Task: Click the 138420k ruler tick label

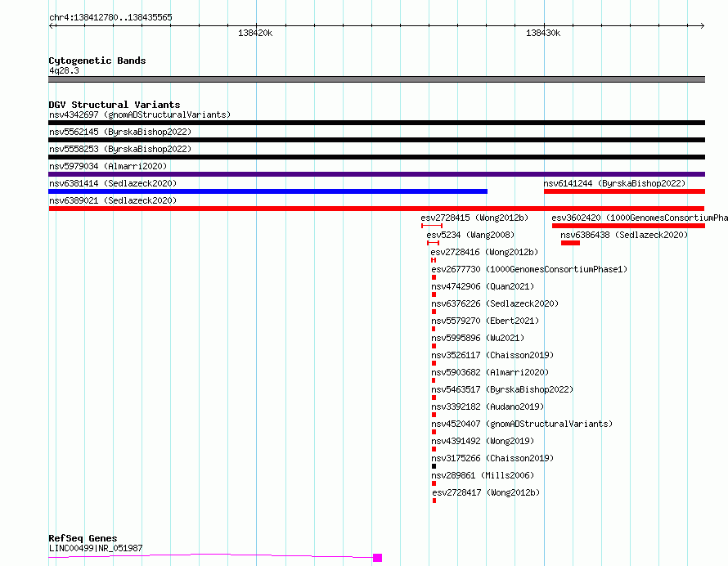Action: 255,33
